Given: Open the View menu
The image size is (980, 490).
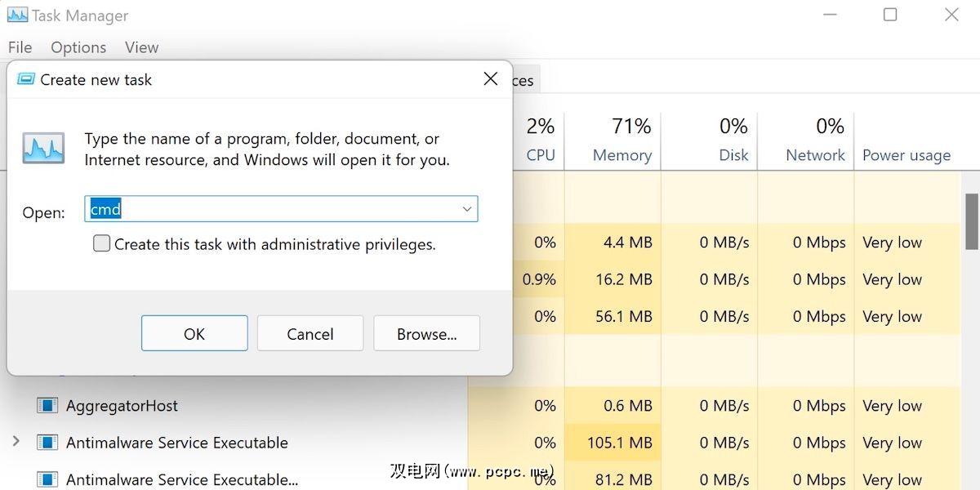Looking at the screenshot, I should click(141, 47).
